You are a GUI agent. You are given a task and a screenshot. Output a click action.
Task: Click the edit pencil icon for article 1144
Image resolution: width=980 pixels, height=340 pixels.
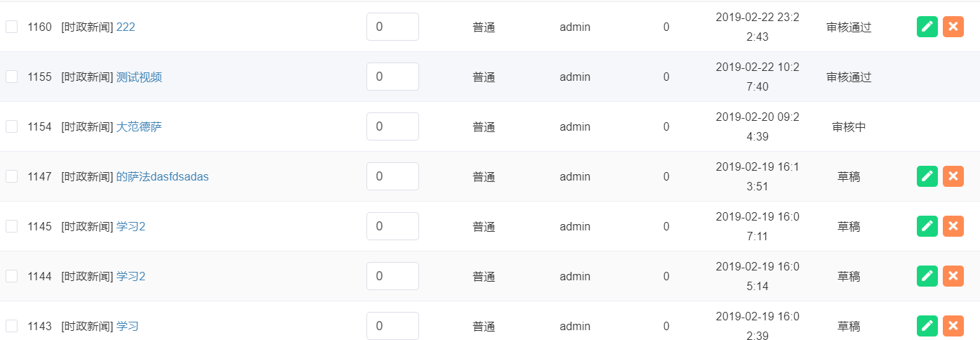[x=927, y=276]
